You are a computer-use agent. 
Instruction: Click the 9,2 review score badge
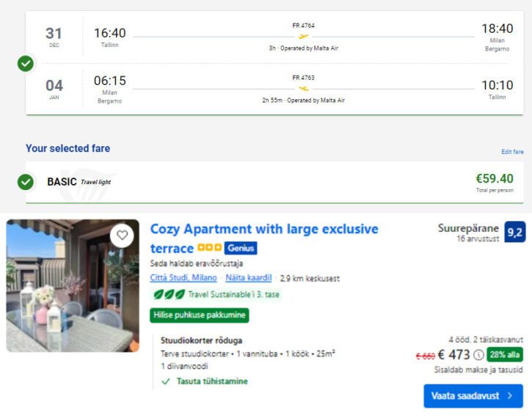514,232
